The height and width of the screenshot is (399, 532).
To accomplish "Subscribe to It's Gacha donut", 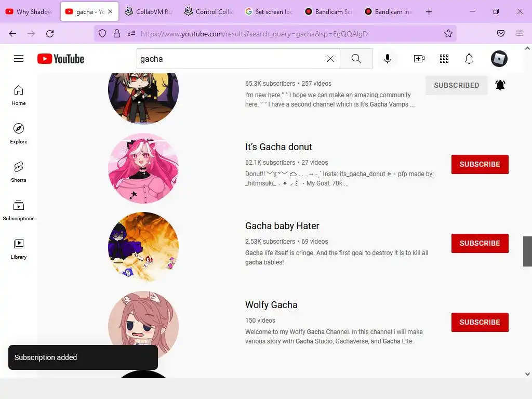I will pyautogui.click(x=480, y=164).
